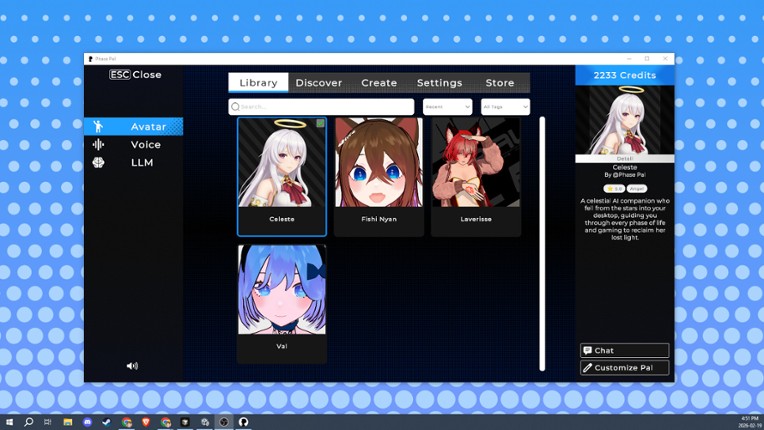Image resolution: width=764 pixels, height=430 pixels.
Task: Launch Brave browser from the taskbar
Action: 146,422
